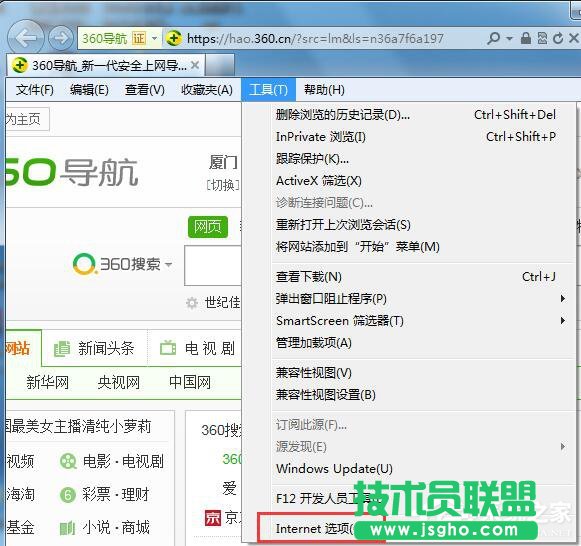Open the 查看(V) menu

pos(145,90)
